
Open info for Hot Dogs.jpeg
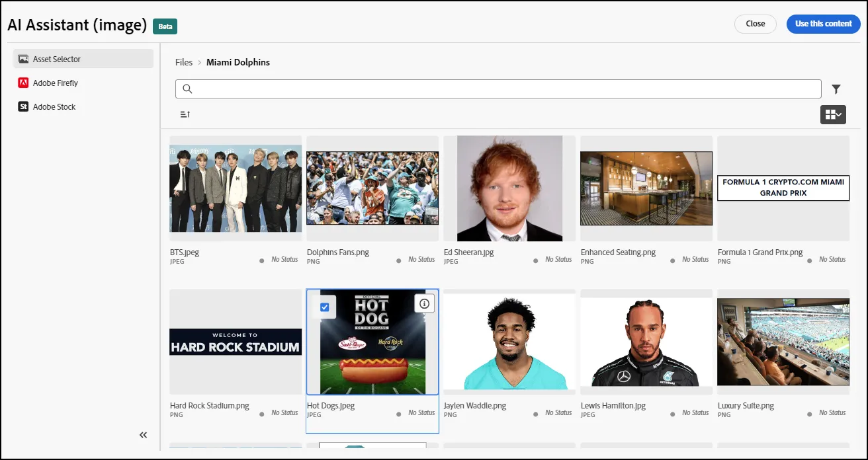coord(425,304)
